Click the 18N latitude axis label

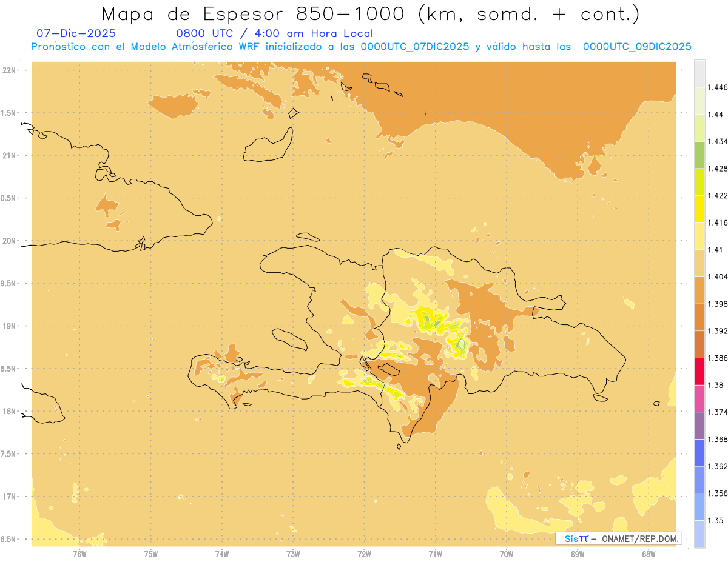point(9,412)
